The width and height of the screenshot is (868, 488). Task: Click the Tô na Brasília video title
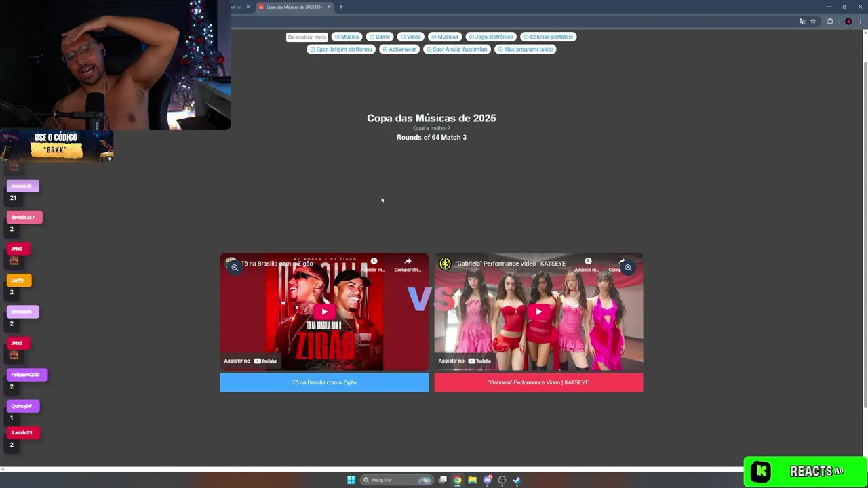point(277,263)
